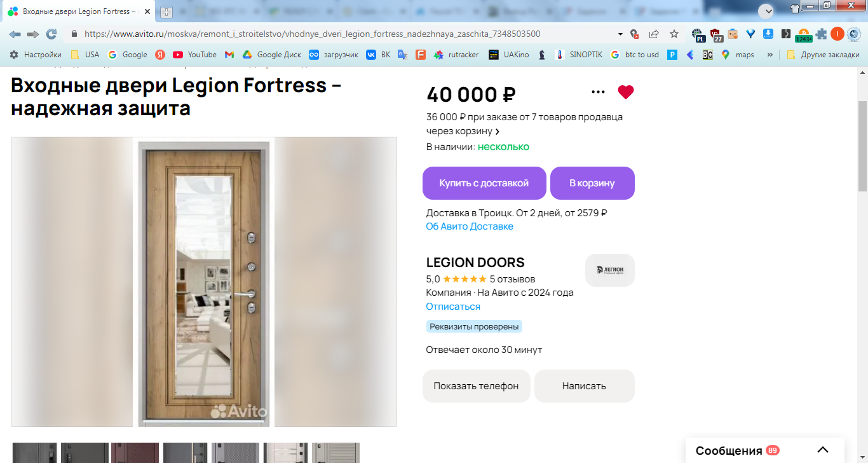Select the dark red door thumbnail
This screenshot has height=463, width=868.
coord(135,453)
